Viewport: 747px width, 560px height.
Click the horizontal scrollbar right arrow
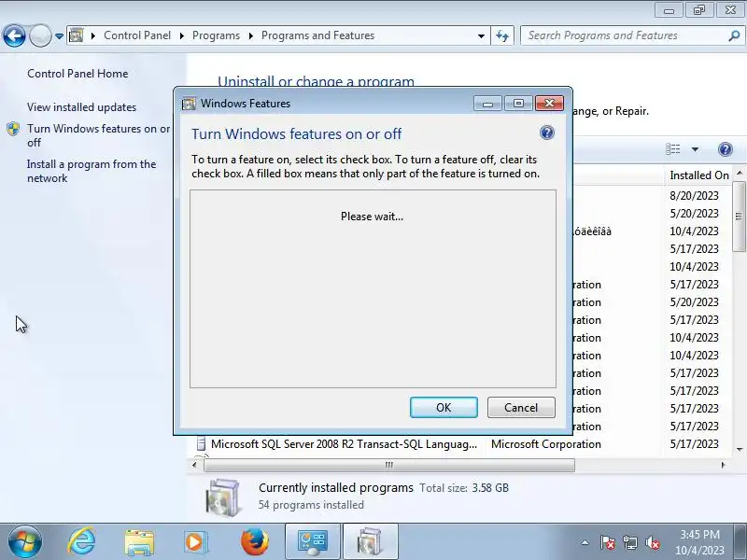tap(723, 465)
